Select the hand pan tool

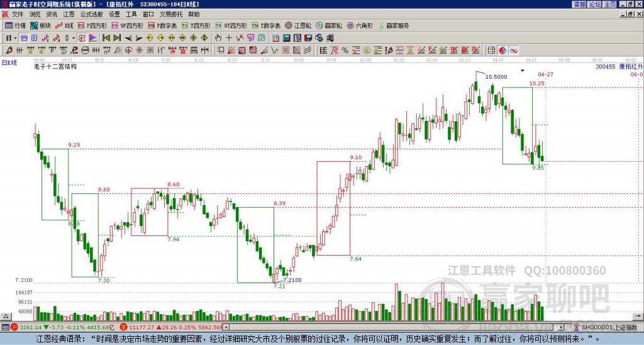tap(218, 38)
